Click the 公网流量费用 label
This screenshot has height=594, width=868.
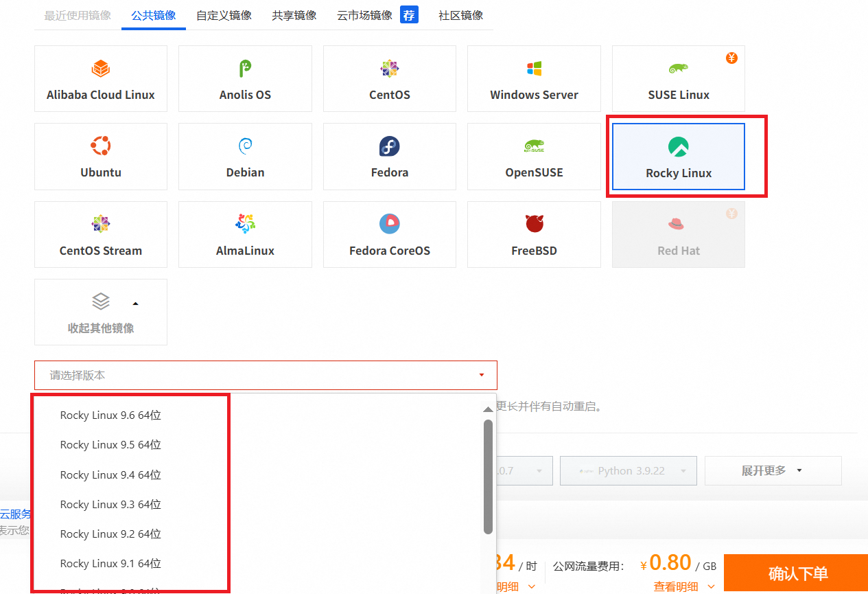coord(588,567)
